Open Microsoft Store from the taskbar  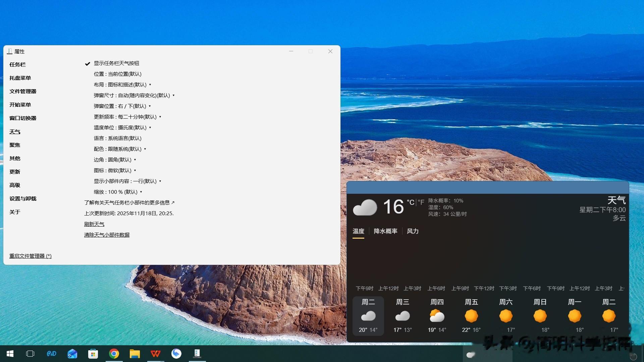click(93, 353)
